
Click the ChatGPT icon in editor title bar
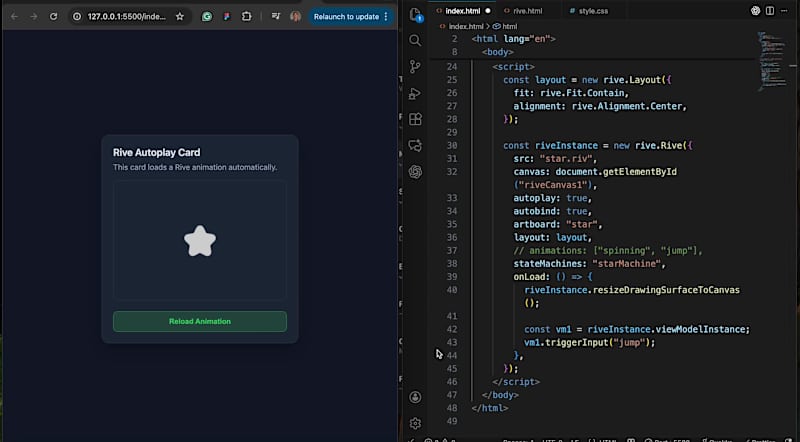click(756, 11)
